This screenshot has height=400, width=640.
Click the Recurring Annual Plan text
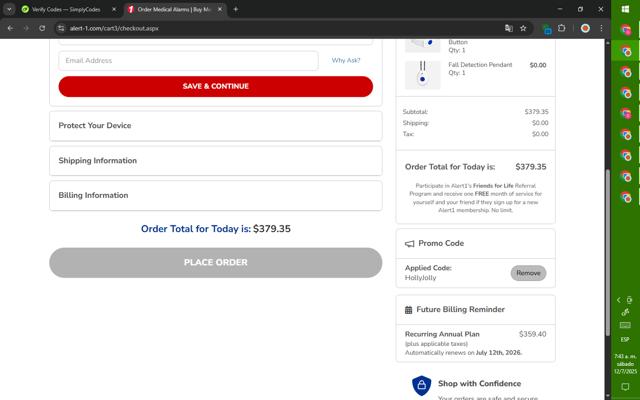442,334
